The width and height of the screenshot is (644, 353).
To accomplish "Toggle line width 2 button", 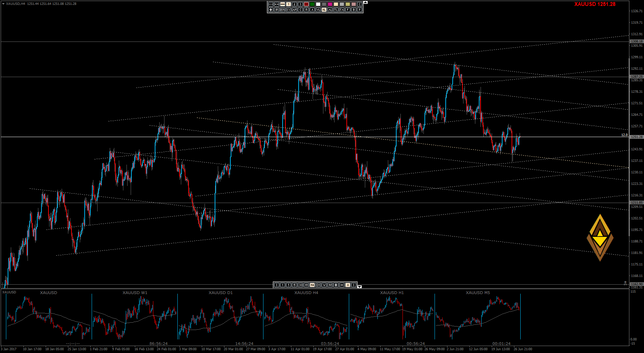I will point(294,4).
